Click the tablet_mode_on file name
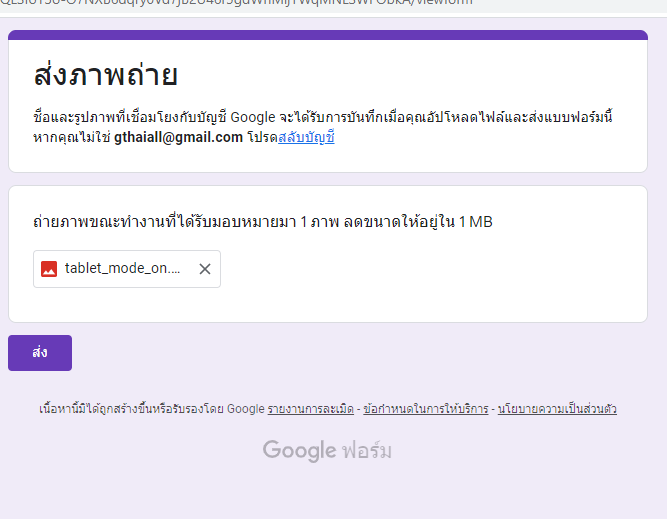The height and width of the screenshot is (519, 667). 122,269
